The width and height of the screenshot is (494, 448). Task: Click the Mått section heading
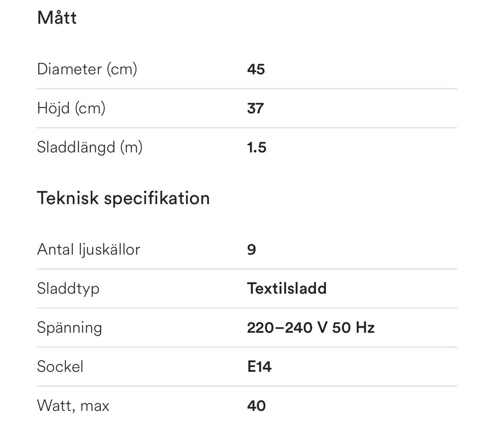tap(57, 17)
